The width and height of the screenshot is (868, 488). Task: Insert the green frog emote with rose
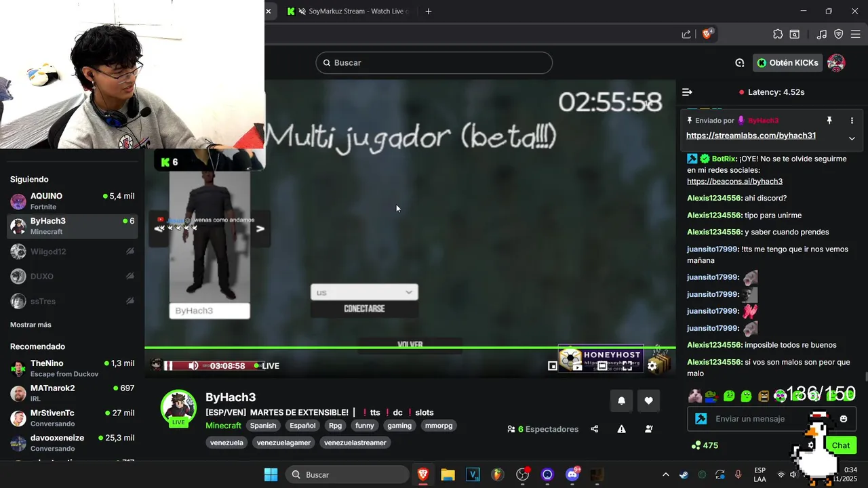tap(711, 396)
